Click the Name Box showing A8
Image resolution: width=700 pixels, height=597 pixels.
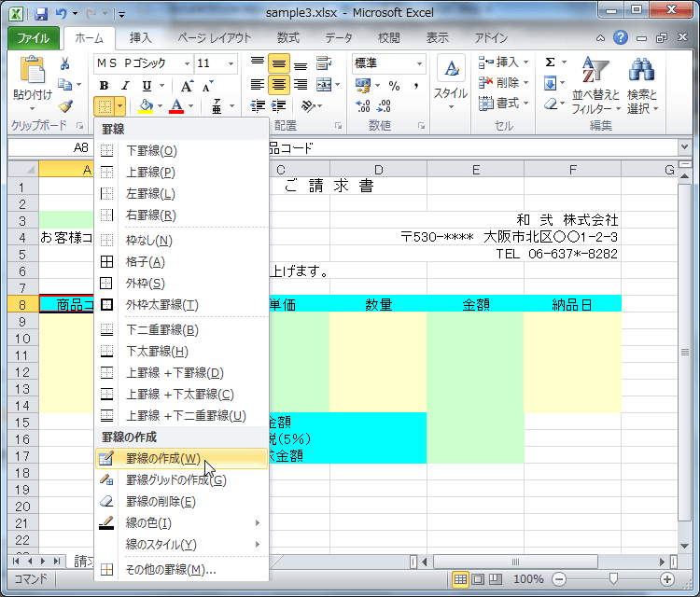click(50, 147)
